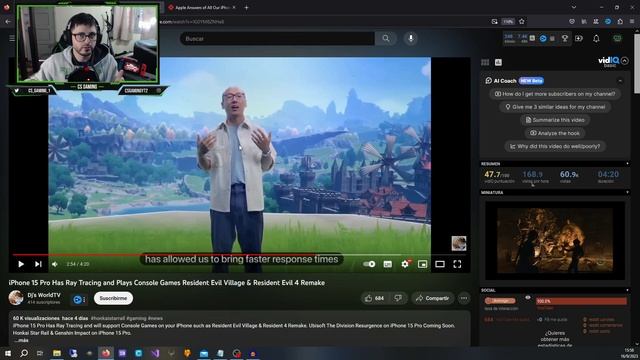Open the create video icon

tap(579, 38)
